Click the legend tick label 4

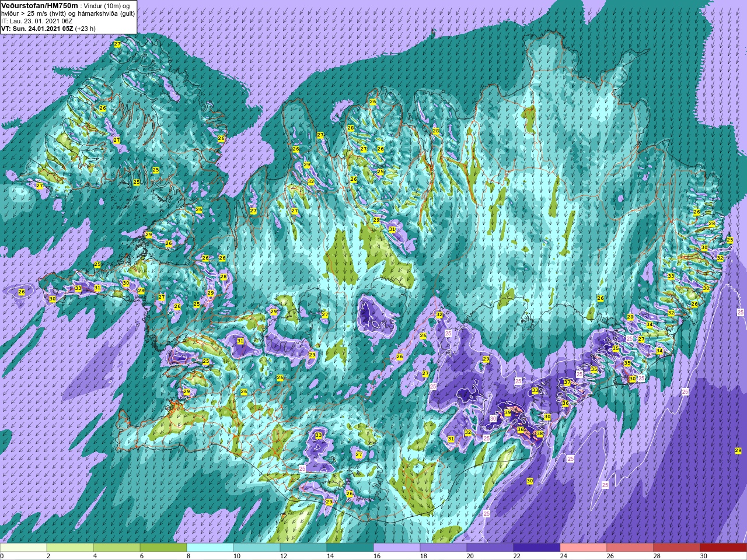tap(95, 556)
